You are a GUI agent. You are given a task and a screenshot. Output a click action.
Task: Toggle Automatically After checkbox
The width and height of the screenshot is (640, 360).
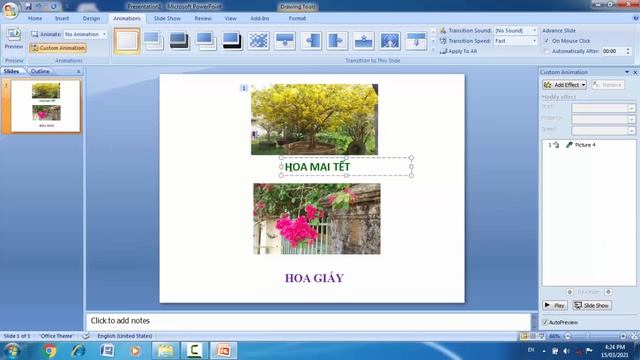547,51
